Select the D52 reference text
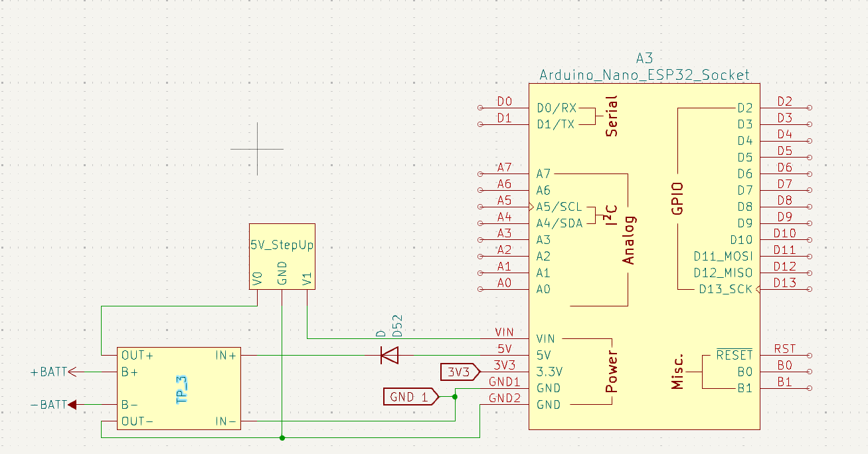 [397, 327]
